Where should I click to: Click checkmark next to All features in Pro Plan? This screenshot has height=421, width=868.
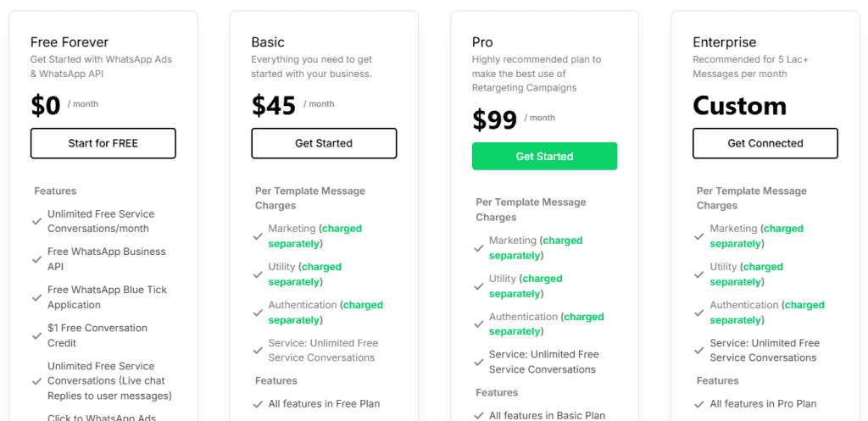699,404
